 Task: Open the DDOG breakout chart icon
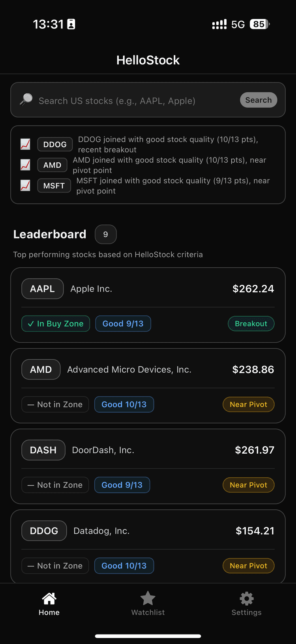[25, 144]
